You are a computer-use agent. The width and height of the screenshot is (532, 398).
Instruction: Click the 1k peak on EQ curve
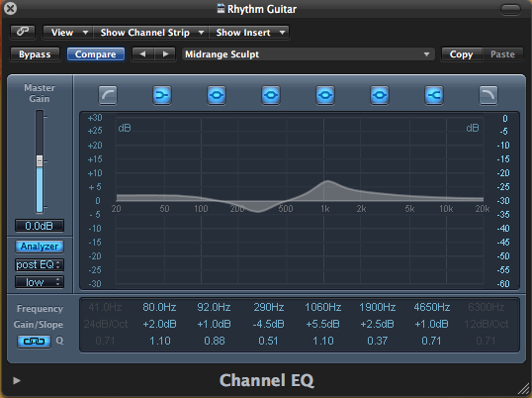pyautogui.click(x=327, y=182)
